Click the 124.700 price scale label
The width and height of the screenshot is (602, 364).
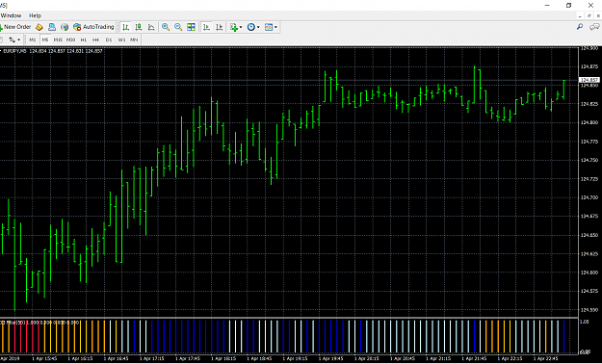point(589,197)
